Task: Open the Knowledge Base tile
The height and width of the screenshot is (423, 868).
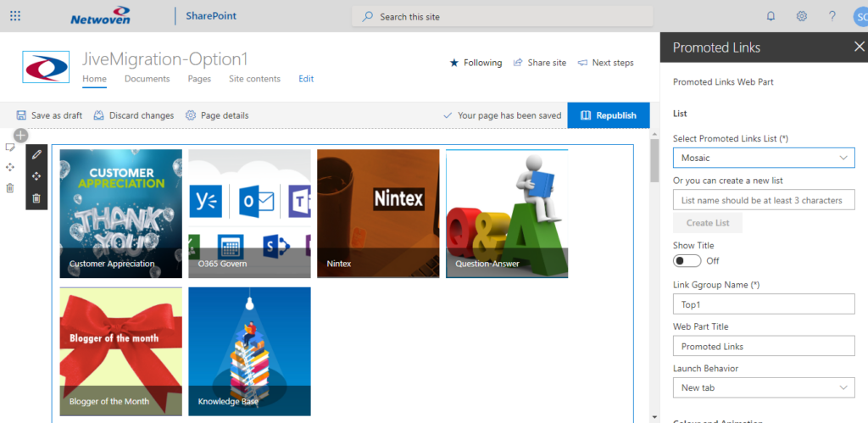Action: tap(250, 352)
